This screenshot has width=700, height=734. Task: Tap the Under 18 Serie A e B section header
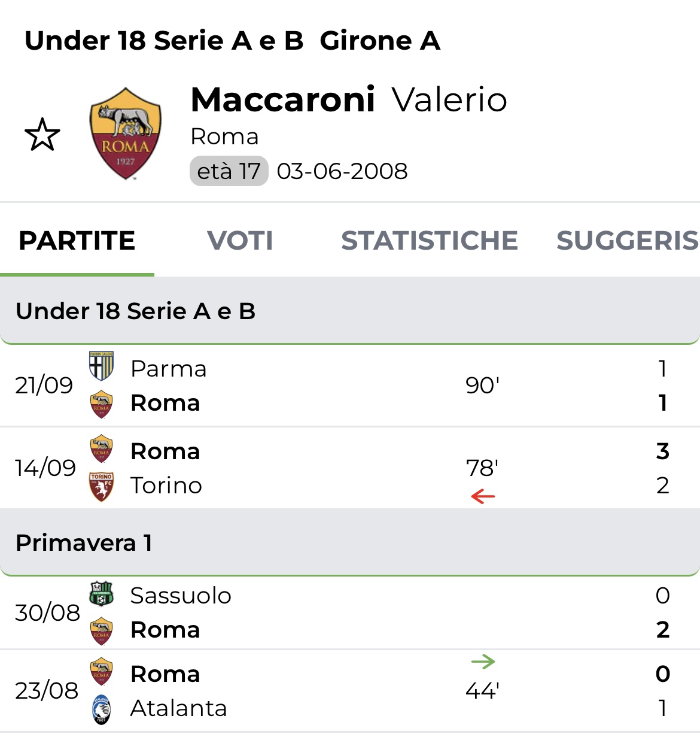click(350, 311)
